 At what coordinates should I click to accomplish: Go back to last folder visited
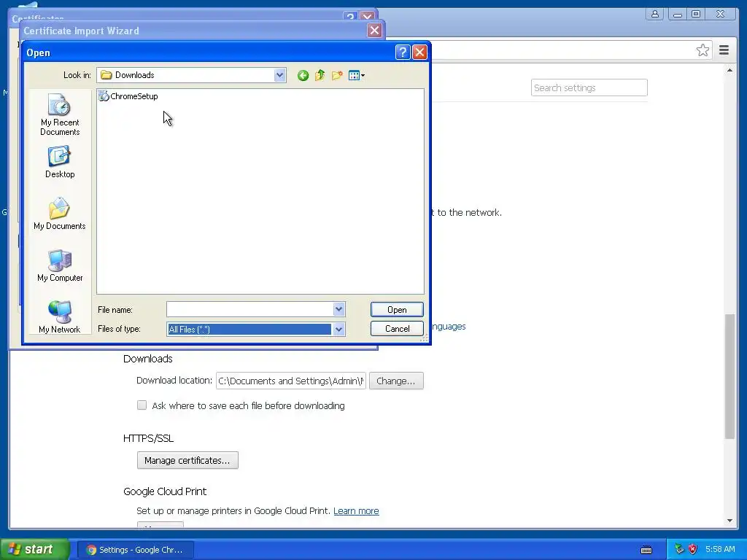303,75
